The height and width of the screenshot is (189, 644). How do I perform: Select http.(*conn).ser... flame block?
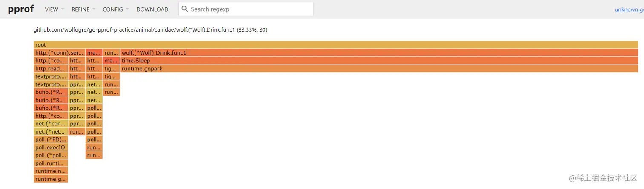pyautogui.click(x=59, y=53)
